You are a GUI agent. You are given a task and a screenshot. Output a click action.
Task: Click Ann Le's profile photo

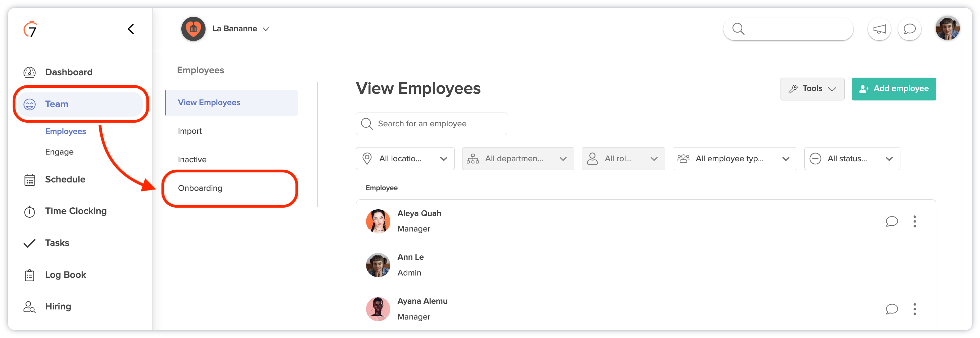[378, 265]
